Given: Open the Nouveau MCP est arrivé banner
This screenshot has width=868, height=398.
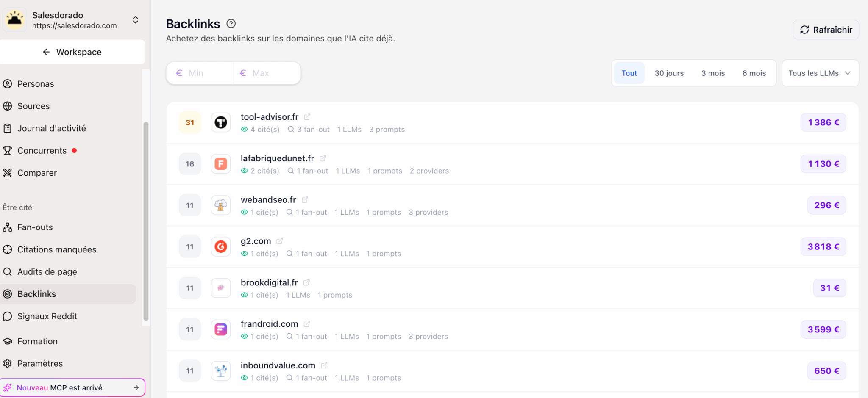Looking at the screenshot, I should 72,387.
